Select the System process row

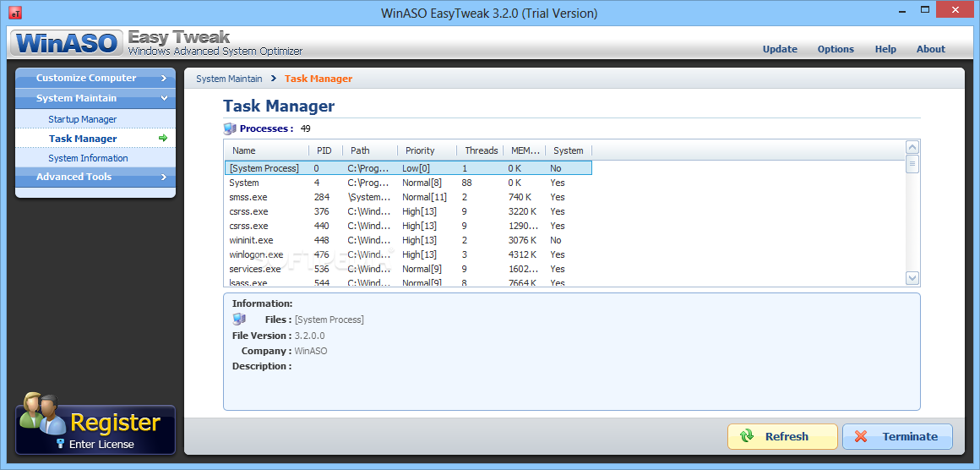click(x=408, y=183)
